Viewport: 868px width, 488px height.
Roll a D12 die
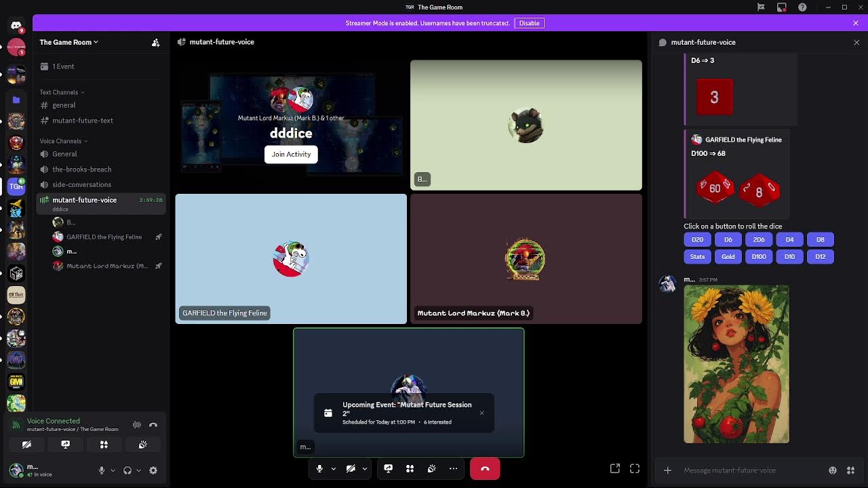click(x=821, y=257)
